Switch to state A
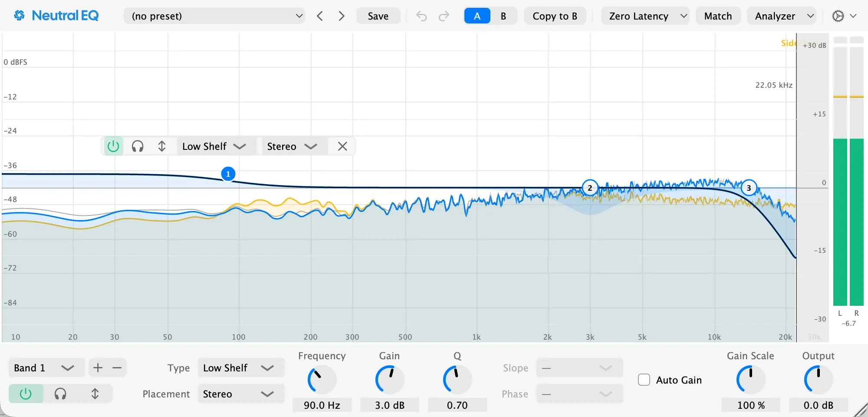The width and height of the screenshot is (868, 417). coord(477,16)
